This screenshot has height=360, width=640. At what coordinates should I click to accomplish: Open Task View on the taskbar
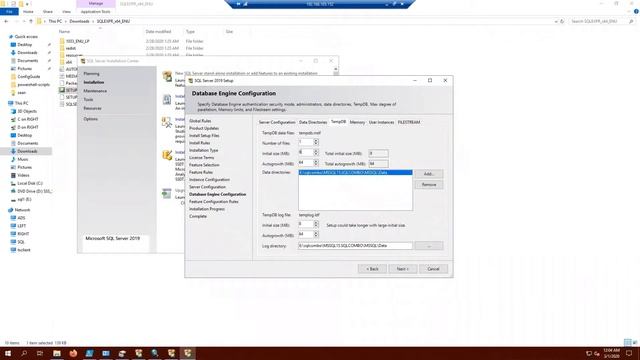click(40, 353)
